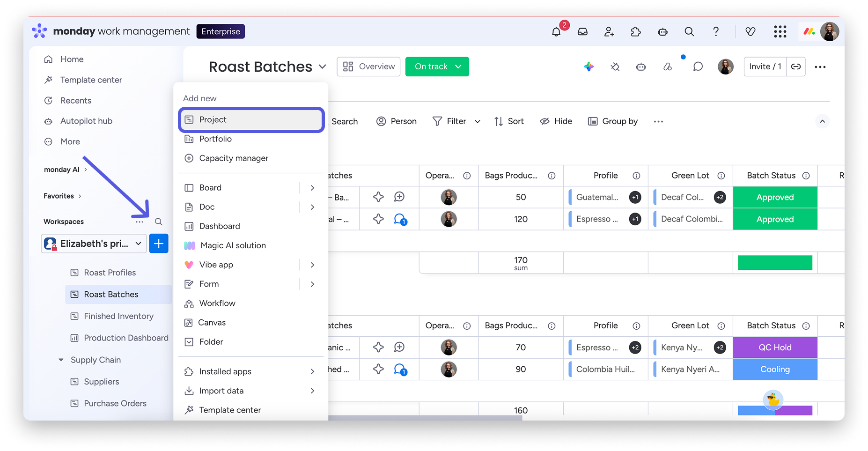Select Capacity manager menu item
This screenshot has height=451, width=868.
coord(251,158)
